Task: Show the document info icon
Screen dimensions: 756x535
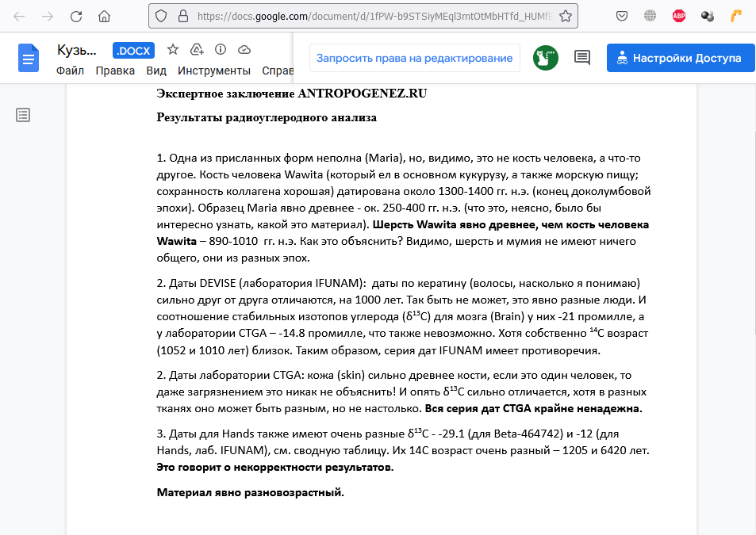Action: [221, 49]
